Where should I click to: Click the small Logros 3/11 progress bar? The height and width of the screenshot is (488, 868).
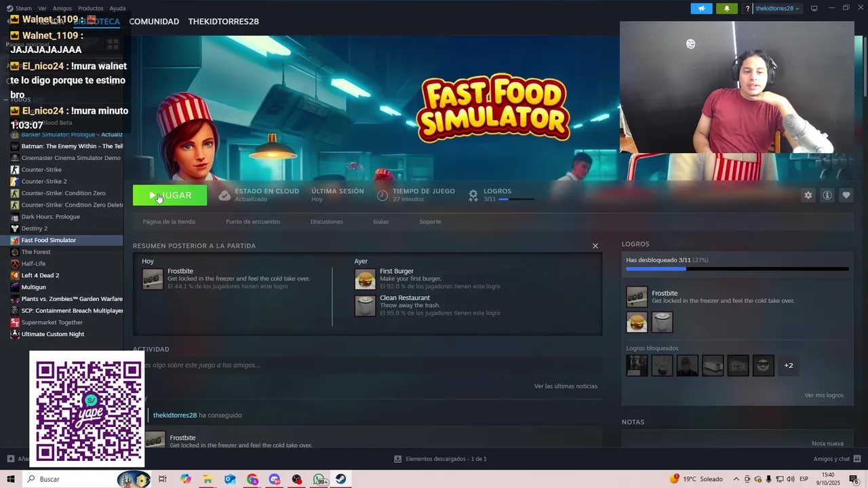pos(517,199)
